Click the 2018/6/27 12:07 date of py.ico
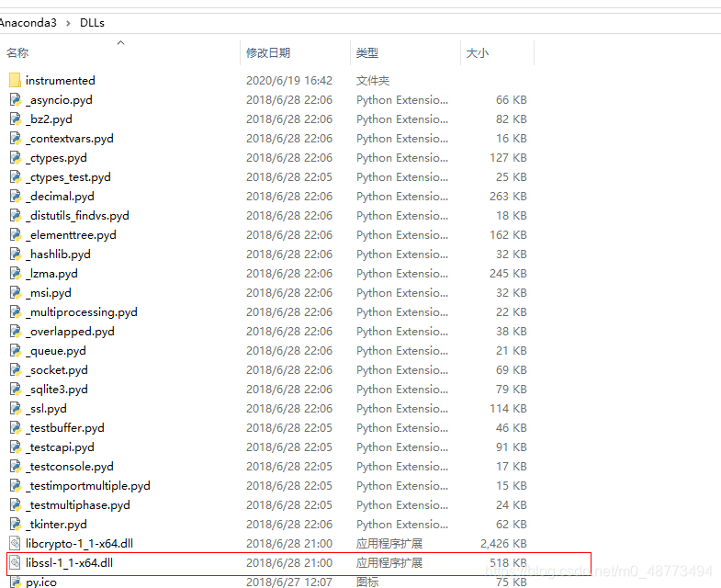Image resolution: width=721 pixels, height=588 pixels. [289, 582]
